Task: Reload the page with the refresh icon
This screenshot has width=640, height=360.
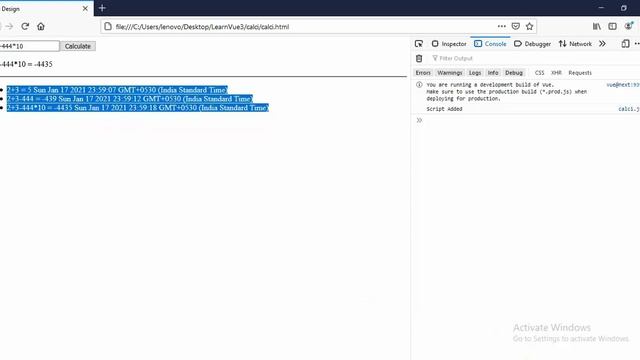Action: tap(25, 27)
